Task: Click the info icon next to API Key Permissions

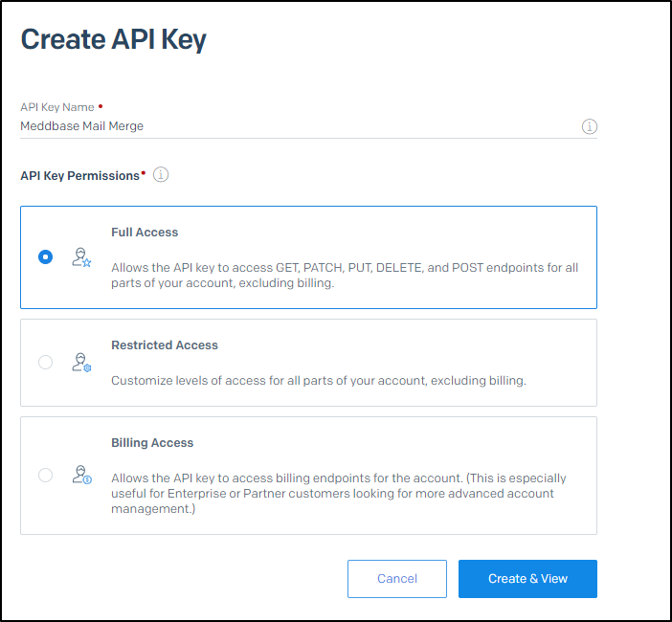Action: [x=161, y=175]
